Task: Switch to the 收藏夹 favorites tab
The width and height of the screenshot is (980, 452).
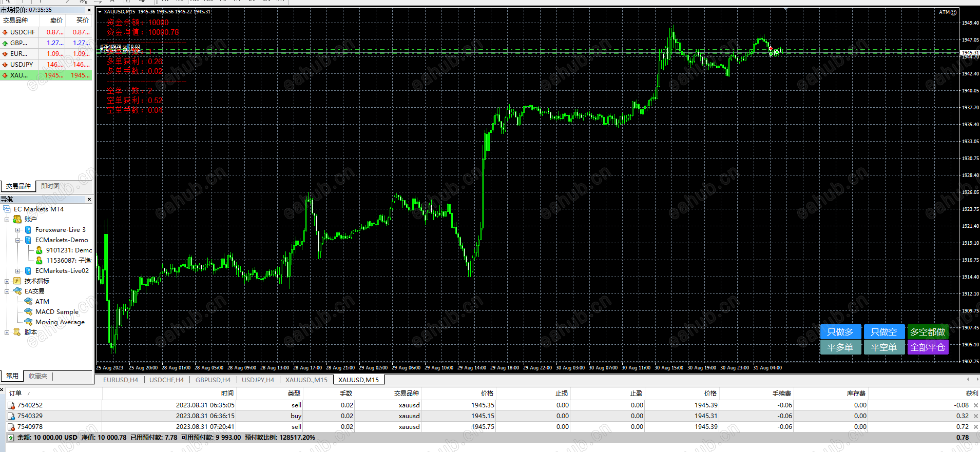Action: pyautogui.click(x=38, y=376)
